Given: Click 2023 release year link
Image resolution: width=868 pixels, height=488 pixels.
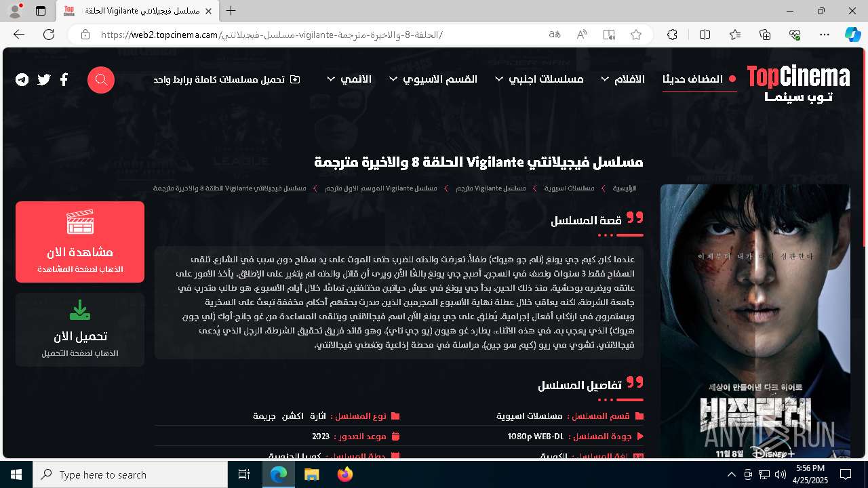Looking at the screenshot, I should pyautogui.click(x=321, y=436).
